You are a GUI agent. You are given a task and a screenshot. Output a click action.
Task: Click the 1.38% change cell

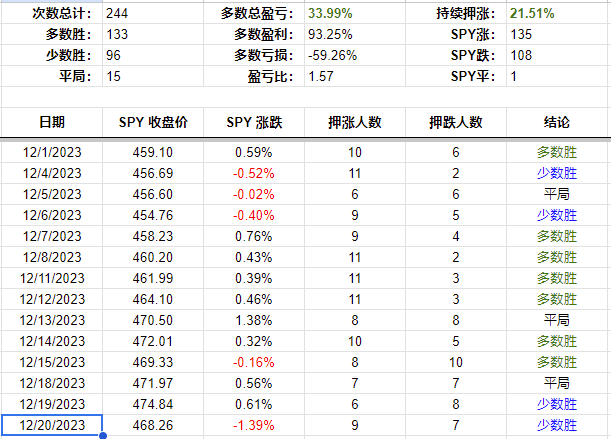coord(254,320)
